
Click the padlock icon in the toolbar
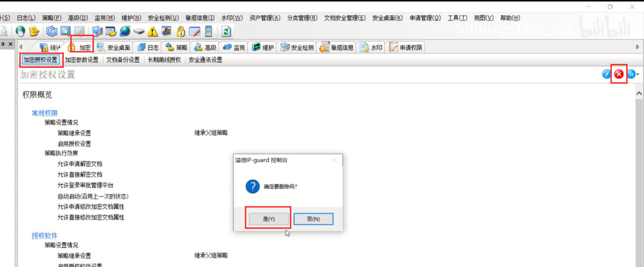click(181, 31)
